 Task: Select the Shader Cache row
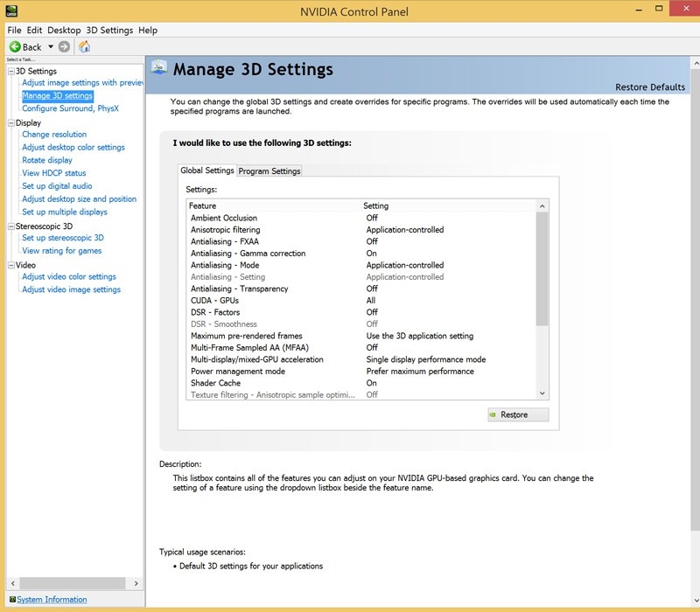[x=361, y=383]
